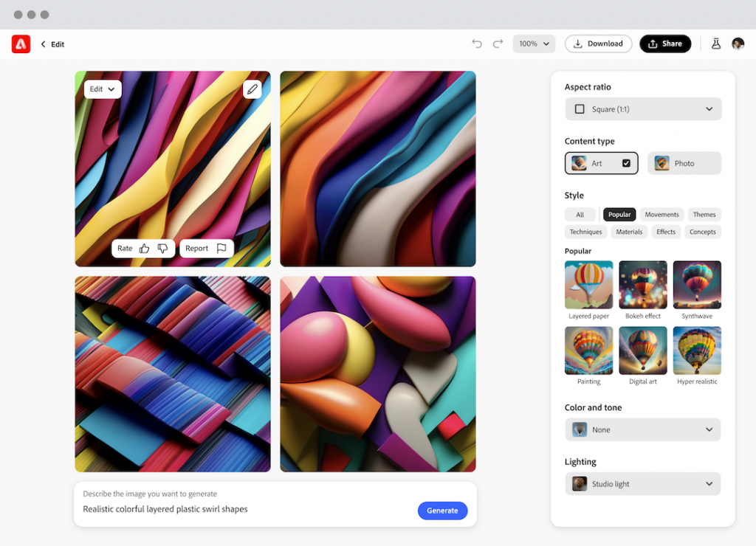This screenshot has width=756, height=546.
Task: Click the Adobe logo home icon
Action: tap(21, 44)
